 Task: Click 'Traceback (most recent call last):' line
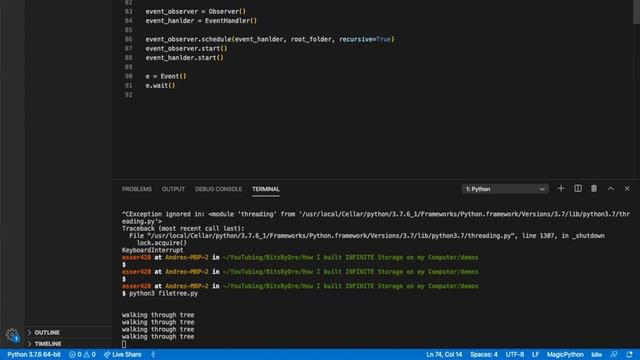point(183,229)
